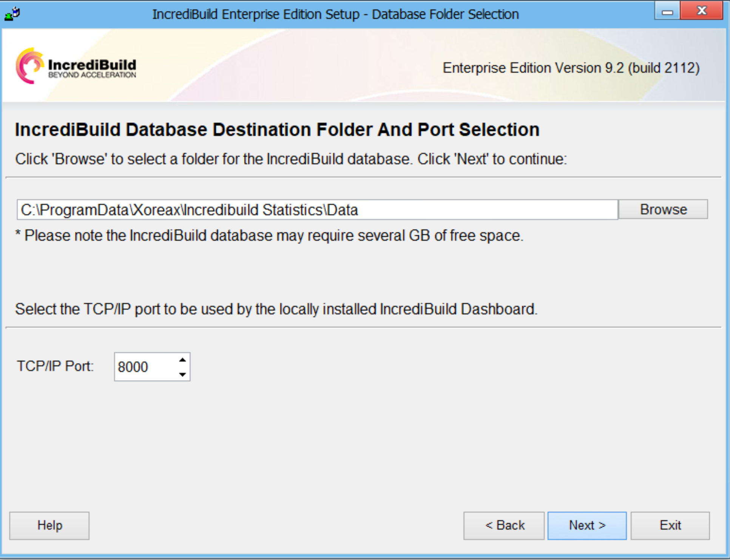Click the free space requirement note
The height and width of the screenshot is (560, 730).
pos(269,236)
